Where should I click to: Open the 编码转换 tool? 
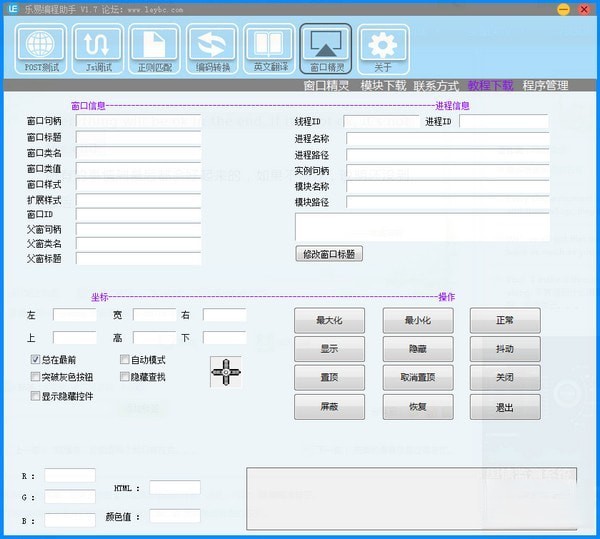tap(212, 49)
